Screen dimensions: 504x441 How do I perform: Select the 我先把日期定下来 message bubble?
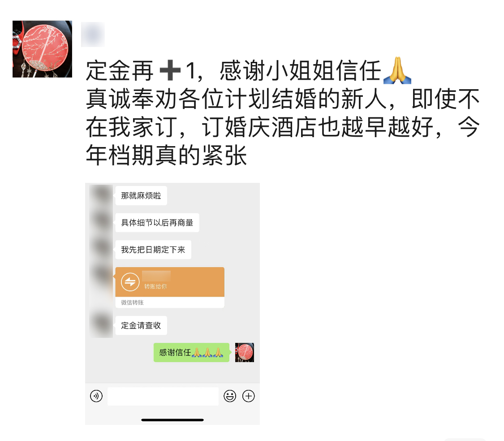click(153, 250)
